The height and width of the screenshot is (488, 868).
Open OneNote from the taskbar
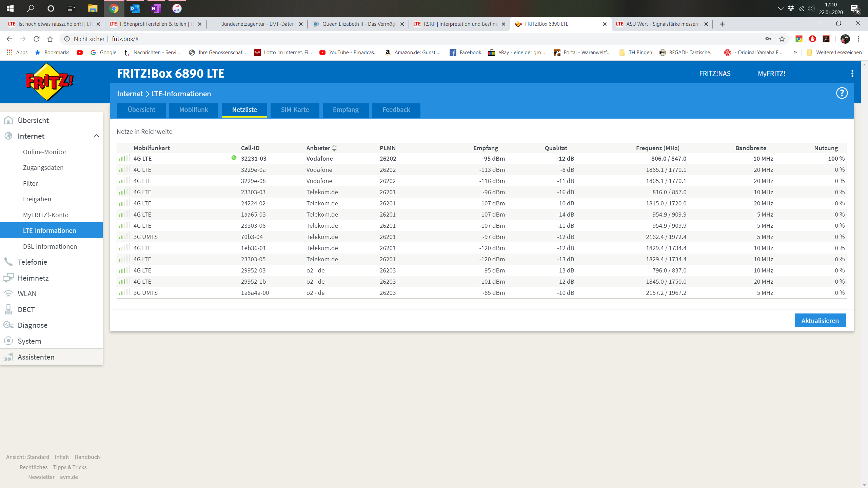click(x=156, y=8)
